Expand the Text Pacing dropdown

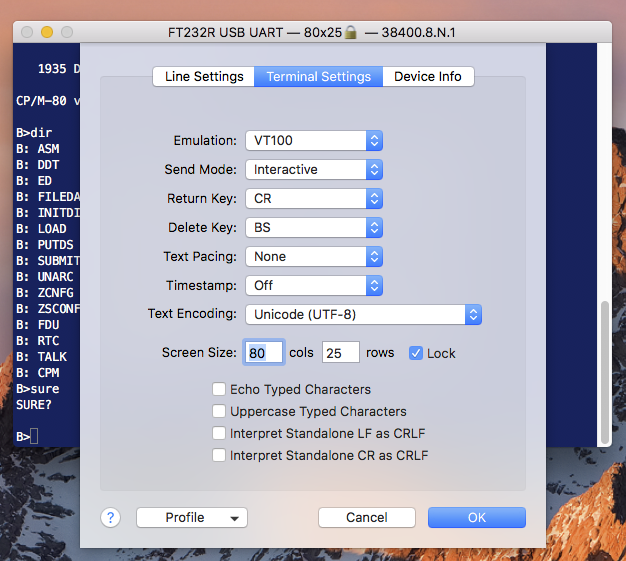point(314,257)
